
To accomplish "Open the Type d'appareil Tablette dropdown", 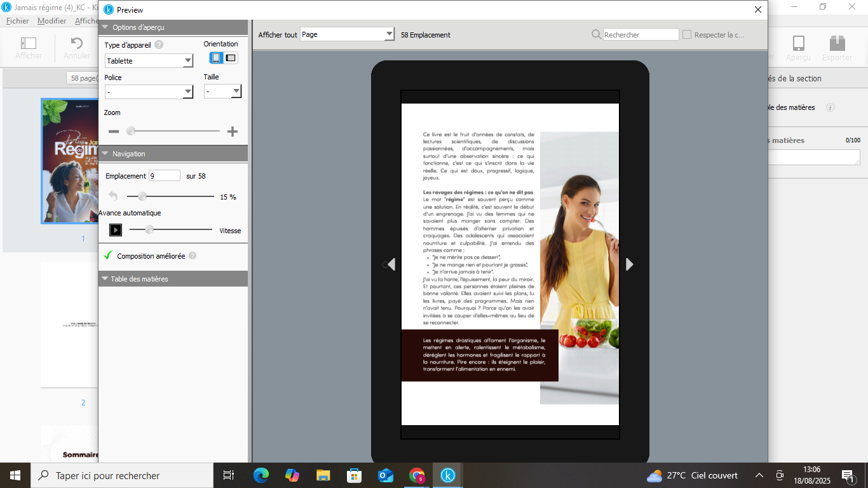I will click(149, 61).
